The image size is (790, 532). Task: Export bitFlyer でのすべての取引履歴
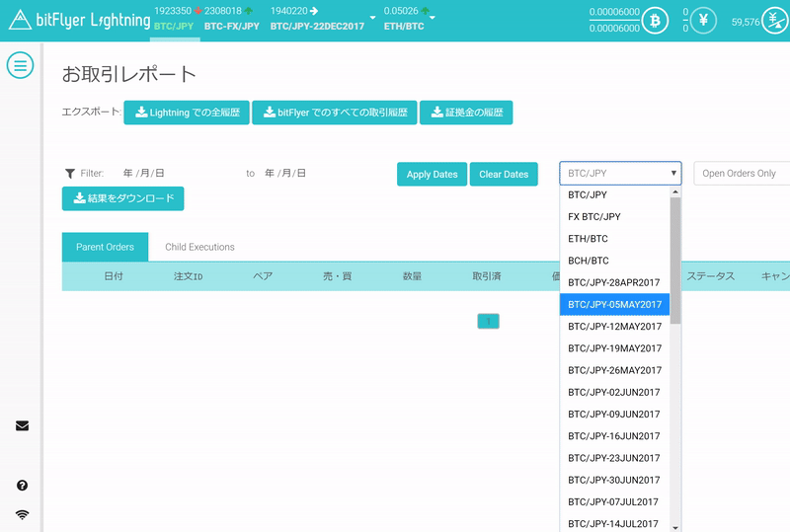(335, 113)
